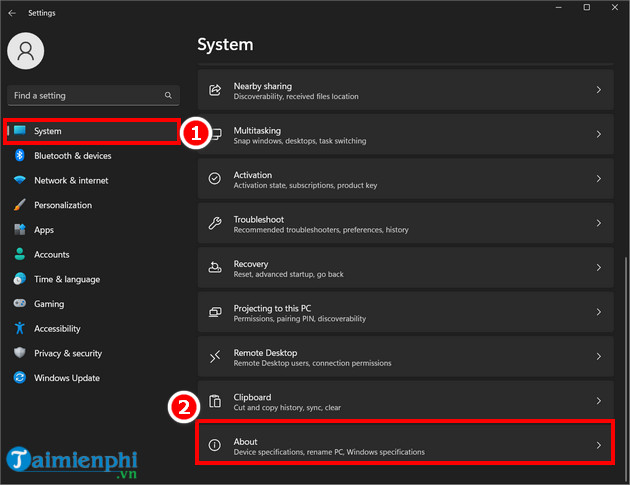Click the back arrow in Settings header
630x485 pixels.
(x=12, y=13)
